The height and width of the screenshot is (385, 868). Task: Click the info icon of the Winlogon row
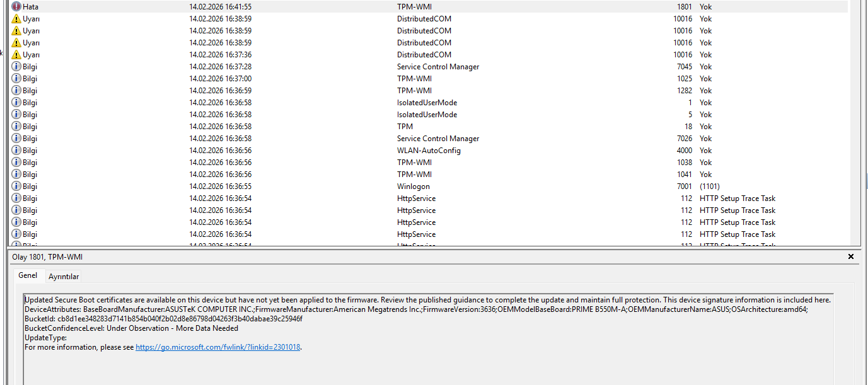(16, 187)
